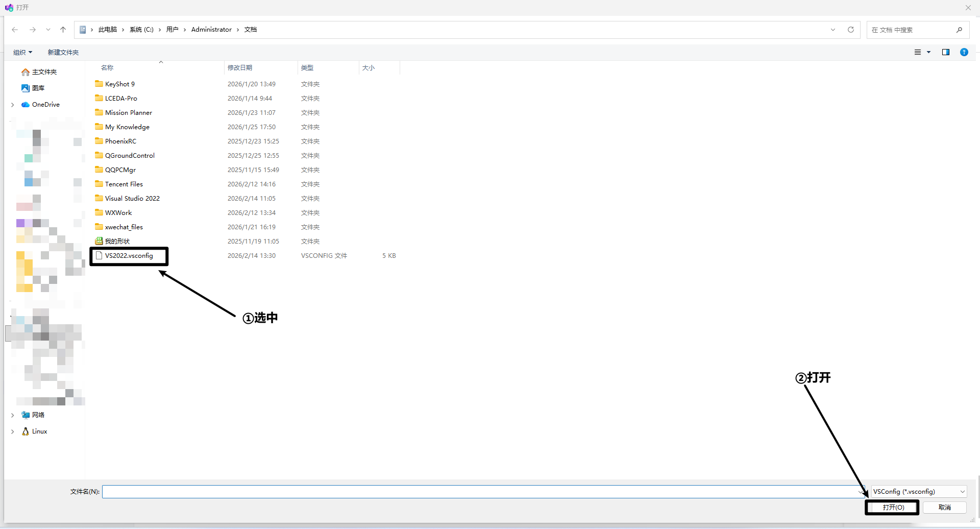Click the 打开(O) button

[893, 507]
